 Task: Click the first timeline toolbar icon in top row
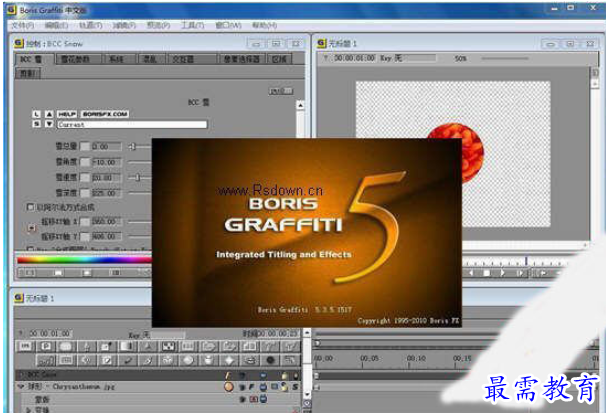[26, 346]
